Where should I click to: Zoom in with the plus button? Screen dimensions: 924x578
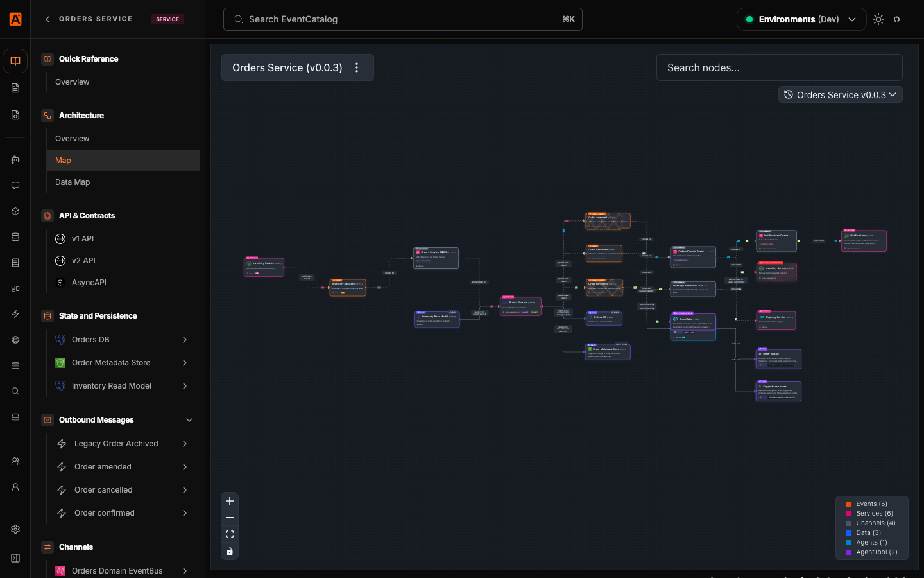tap(230, 501)
